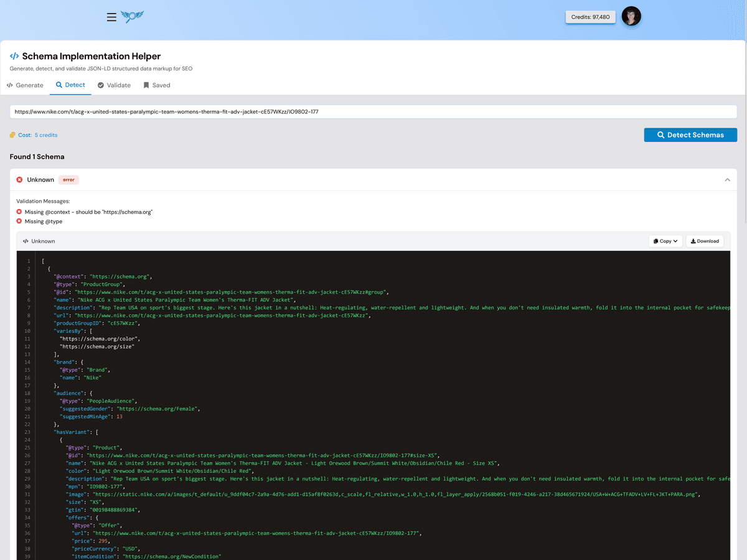Open the hamburger navigation menu
The height and width of the screenshot is (560, 747).
[x=111, y=17]
